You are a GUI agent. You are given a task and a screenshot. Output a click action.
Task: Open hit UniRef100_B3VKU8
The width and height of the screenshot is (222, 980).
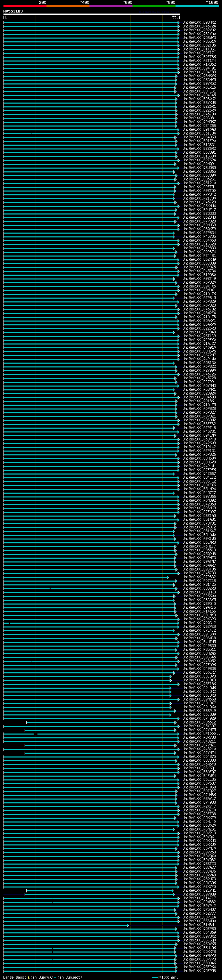199,103
